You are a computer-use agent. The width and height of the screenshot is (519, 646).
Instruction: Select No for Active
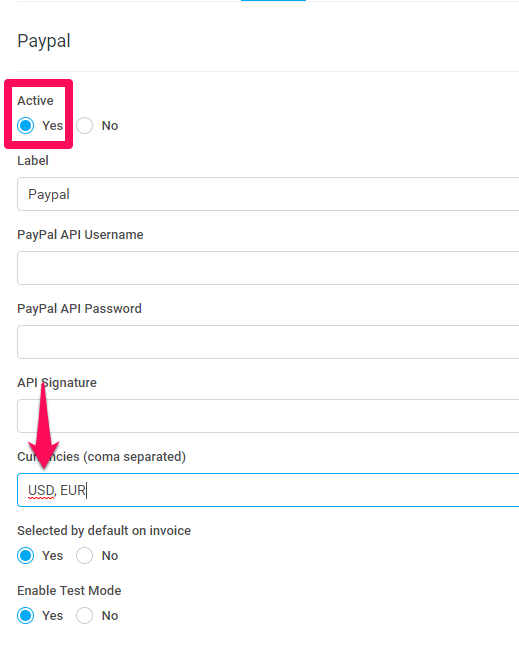(84, 126)
